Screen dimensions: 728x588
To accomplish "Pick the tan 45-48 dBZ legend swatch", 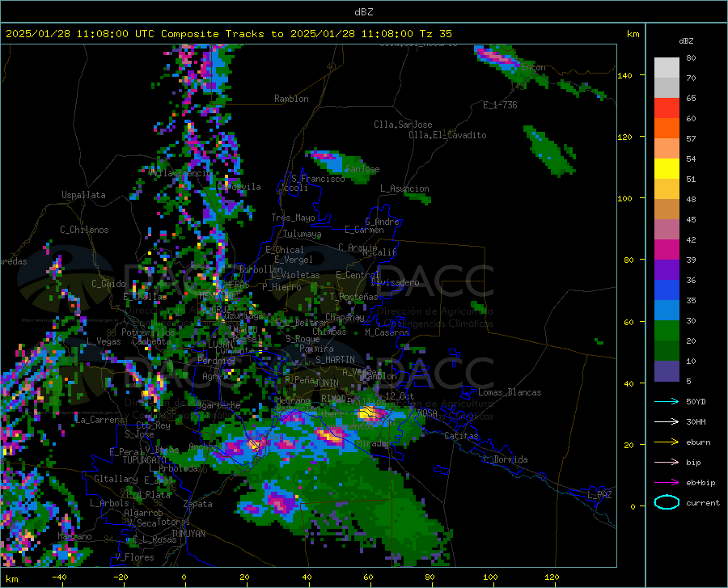I will (x=667, y=209).
